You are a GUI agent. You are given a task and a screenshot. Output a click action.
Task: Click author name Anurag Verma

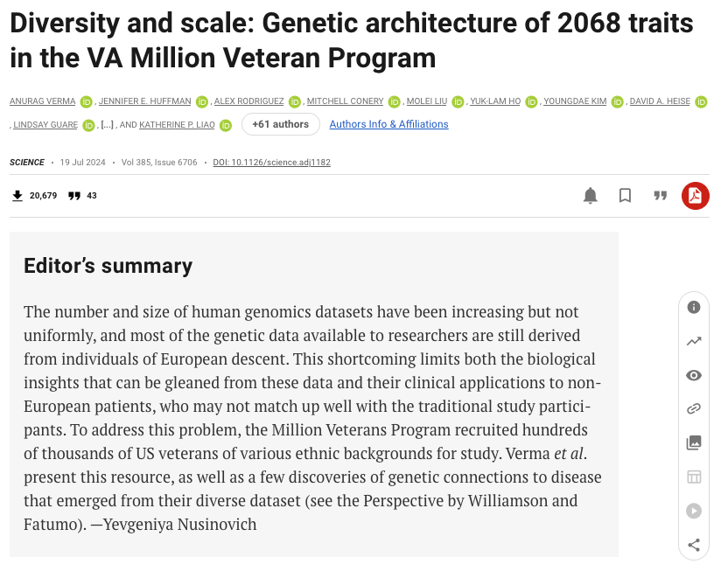[x=42, y=101]
